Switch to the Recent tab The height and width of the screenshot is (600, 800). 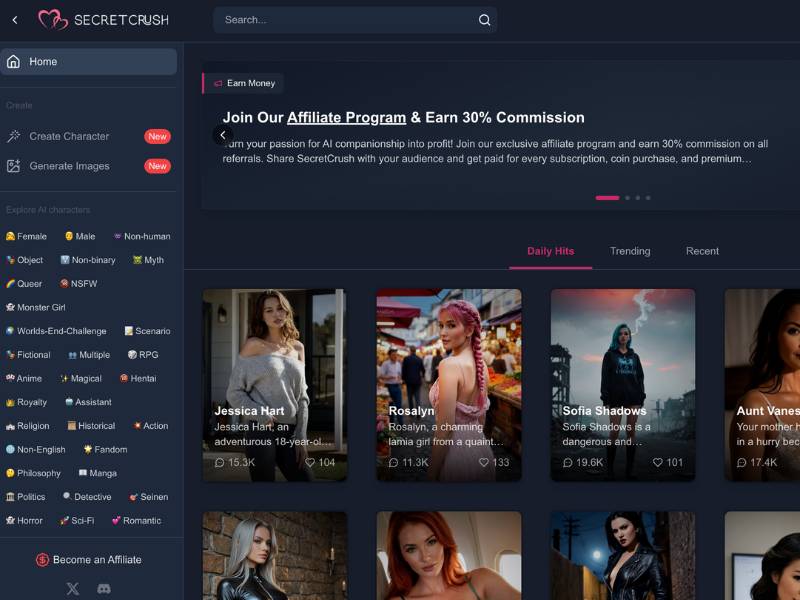point(702,251)
